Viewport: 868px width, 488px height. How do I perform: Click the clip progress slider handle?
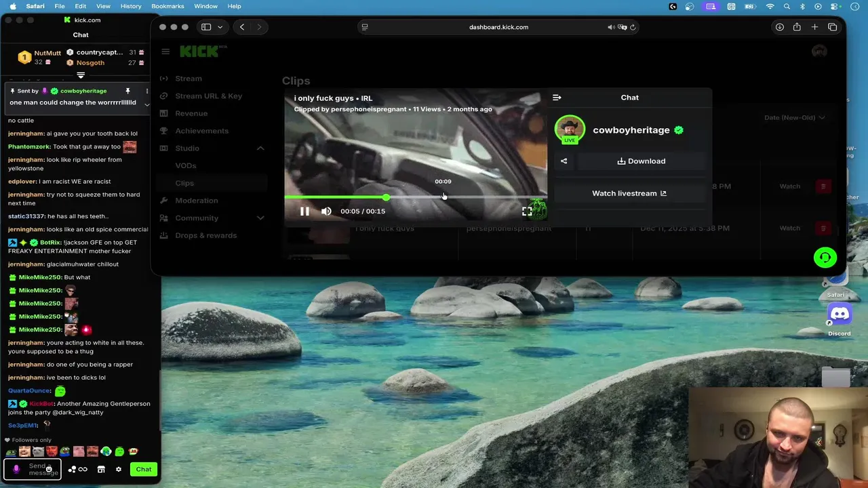point(386,197)
